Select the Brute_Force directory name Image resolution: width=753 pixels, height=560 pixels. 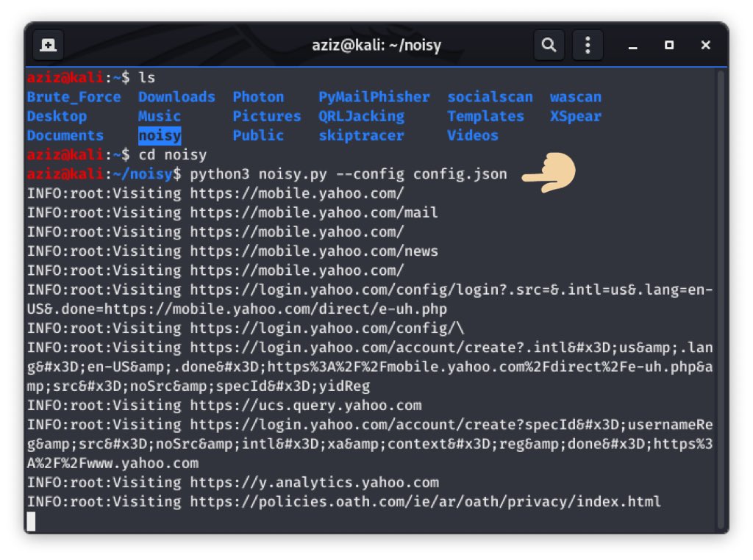pos(74,97)
